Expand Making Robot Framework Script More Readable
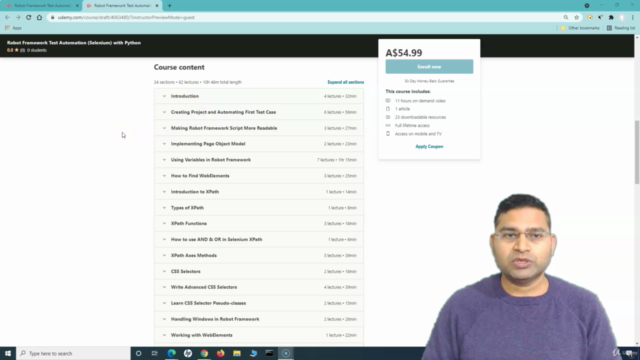Image resolution: width=640 pixels, height=360 pixels. tap(259, 128)
